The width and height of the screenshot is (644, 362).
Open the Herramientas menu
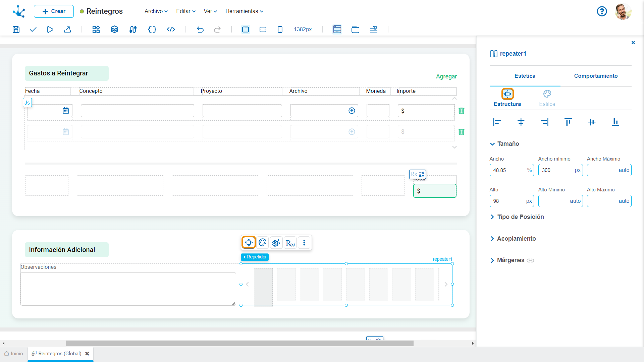click(x=244, y=11)
